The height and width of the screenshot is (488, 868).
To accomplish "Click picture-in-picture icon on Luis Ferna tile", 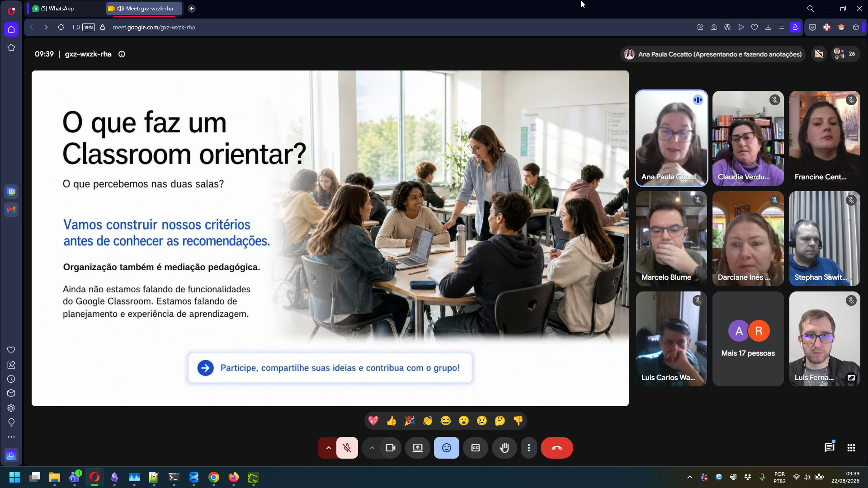I will point(851,378).
